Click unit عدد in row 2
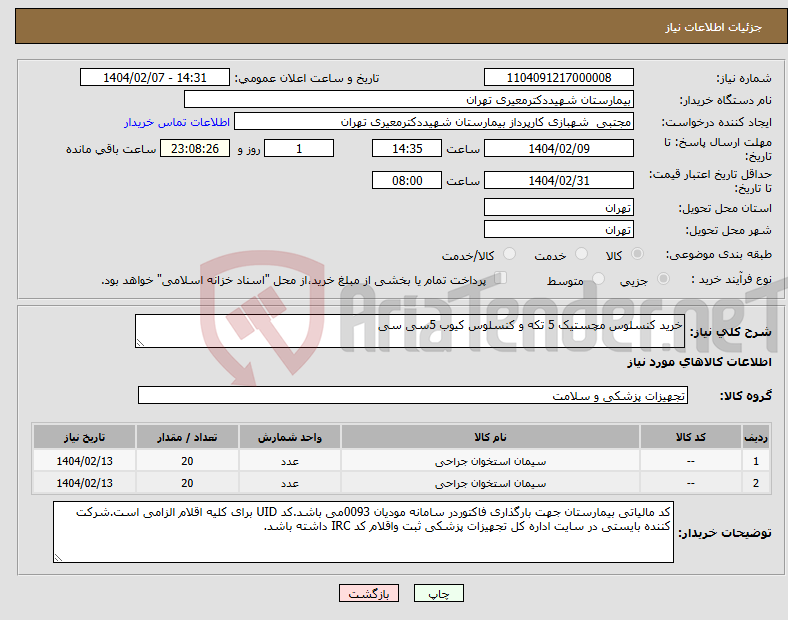788x620 pixels. coord(290,483)
